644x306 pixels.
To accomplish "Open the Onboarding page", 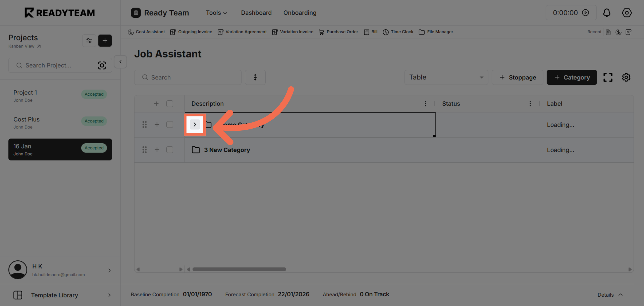I will click(300, 13).
